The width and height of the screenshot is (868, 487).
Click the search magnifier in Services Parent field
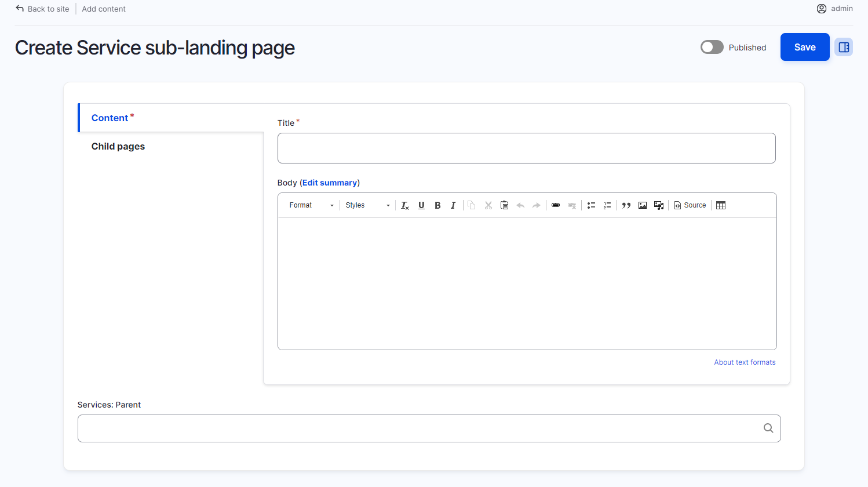pyautogui.click(x=768, y=428)
